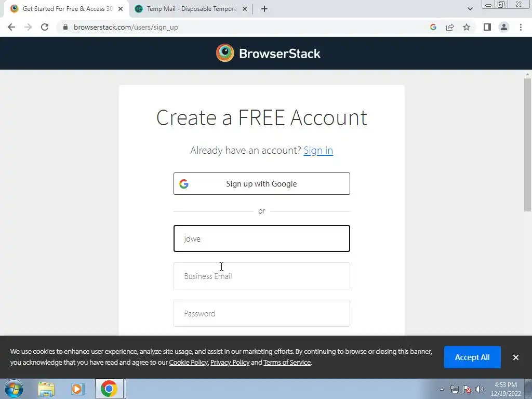Image resolution: width=532 pixels, height=399 pixels.
Task: Go back to the previous page
Action: pyautogui.click(x=11, y=27)
